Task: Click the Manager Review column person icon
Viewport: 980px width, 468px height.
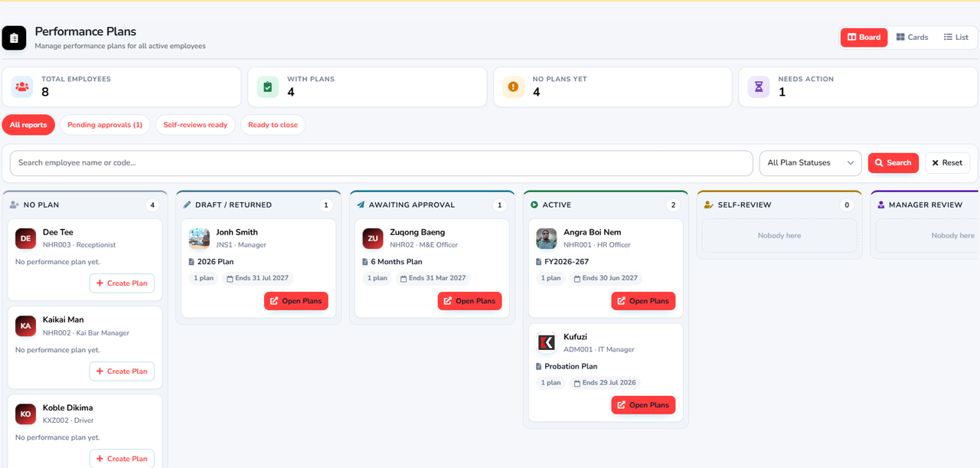Action: point(881,205)
